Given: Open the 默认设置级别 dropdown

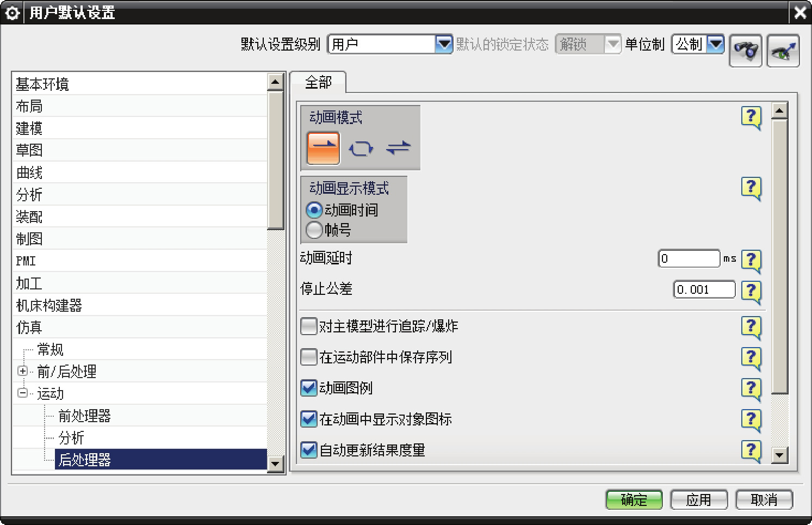Looking at the screenshot, I should point(444,44).
